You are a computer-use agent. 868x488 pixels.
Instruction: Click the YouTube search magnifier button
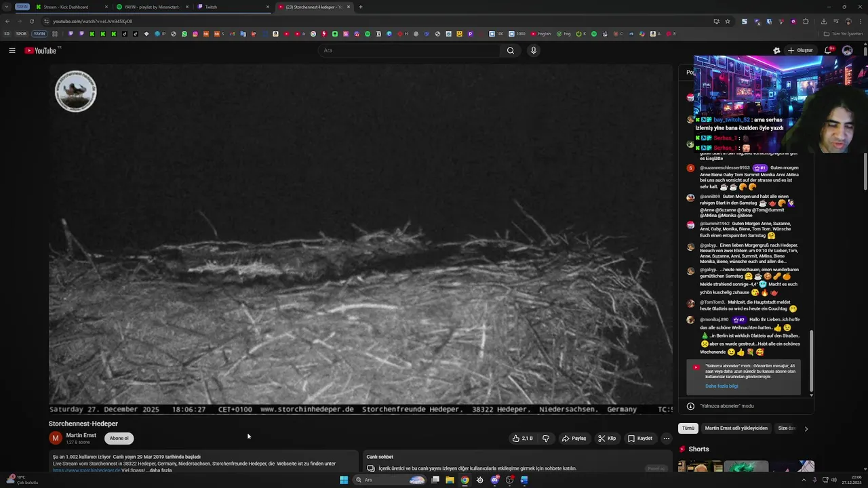tap(511, 50)
